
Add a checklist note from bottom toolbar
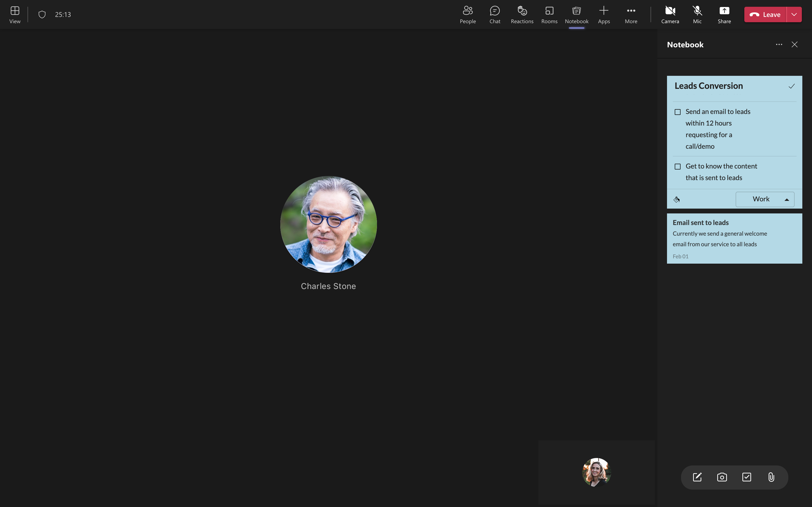tap(747, 477)
